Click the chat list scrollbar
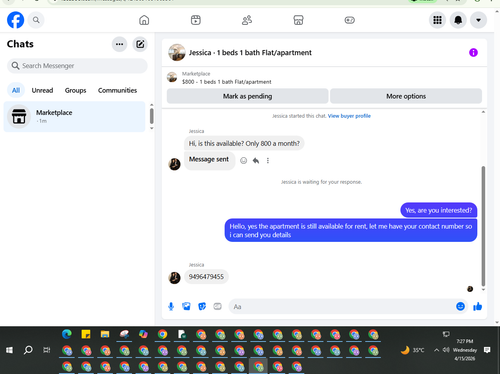 tap(152, 116)
